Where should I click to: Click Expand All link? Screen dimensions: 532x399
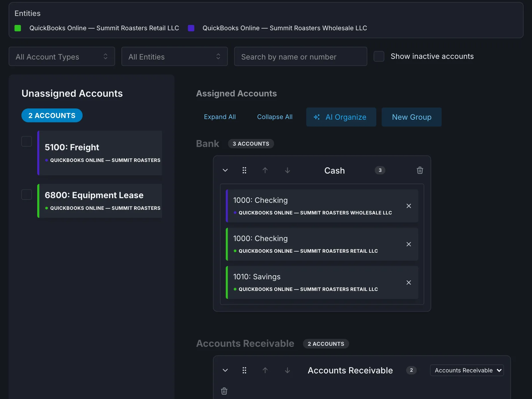coord(220,117)
